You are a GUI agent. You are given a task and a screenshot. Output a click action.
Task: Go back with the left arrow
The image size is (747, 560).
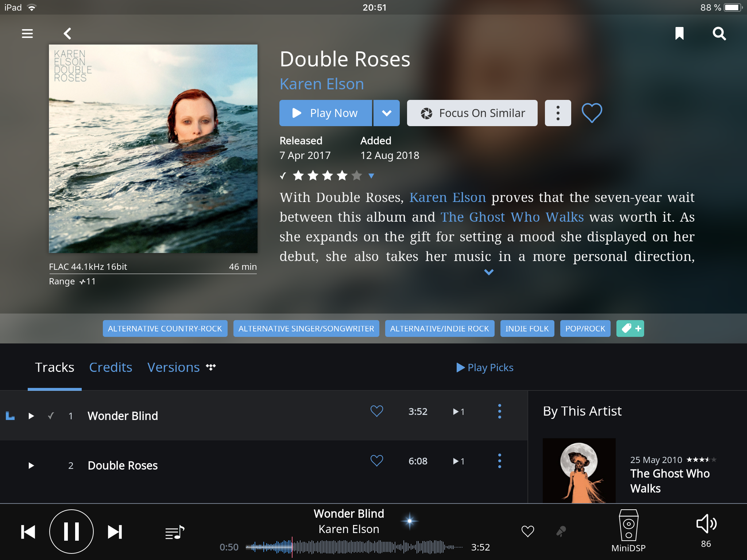67,34
